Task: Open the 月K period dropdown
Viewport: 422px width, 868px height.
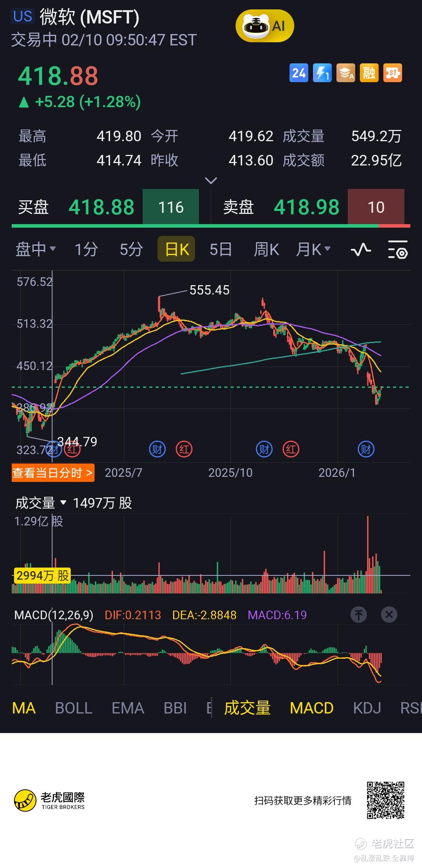Action: (x=313, y=249)
